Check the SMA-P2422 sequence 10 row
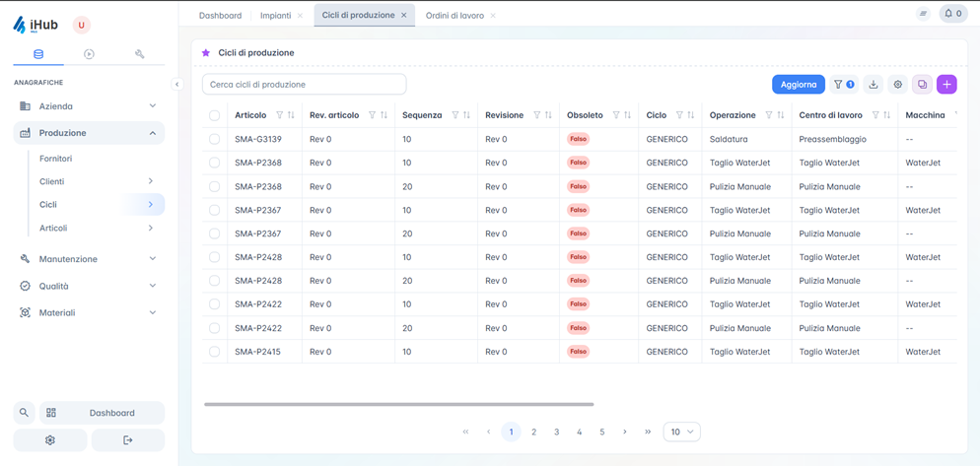 pyautogui.click(x=214, y=304)
